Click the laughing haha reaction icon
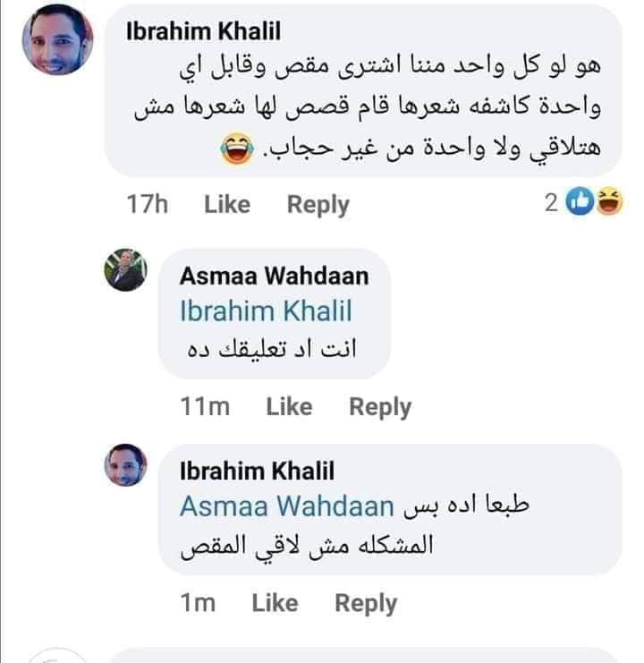 tap(609, 205)
